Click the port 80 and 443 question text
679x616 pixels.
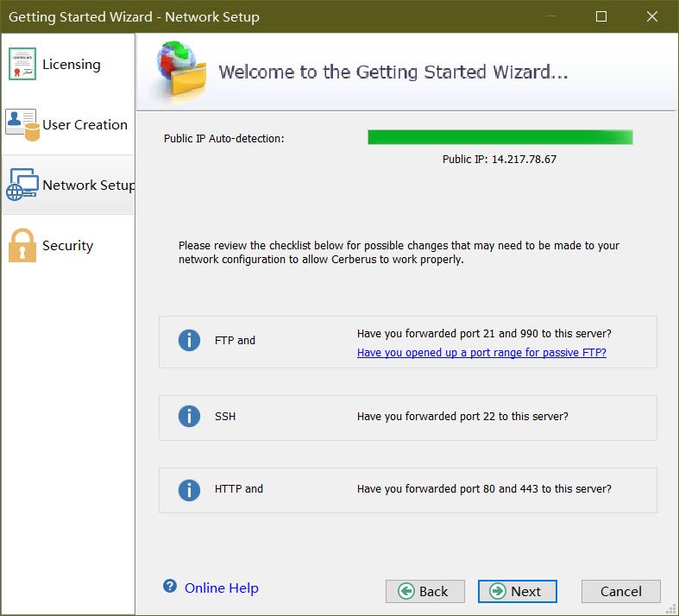pyautogui.click(x=484, y=488)
